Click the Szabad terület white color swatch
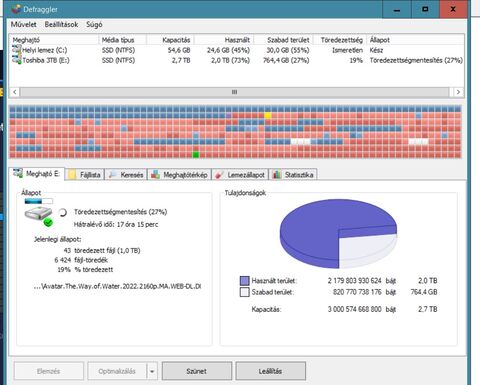 (245, 292)
